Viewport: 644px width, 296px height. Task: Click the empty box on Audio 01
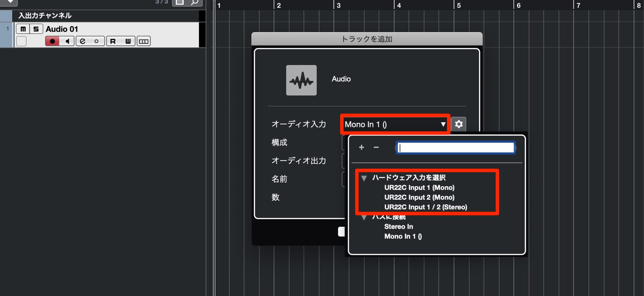point(21,41)
